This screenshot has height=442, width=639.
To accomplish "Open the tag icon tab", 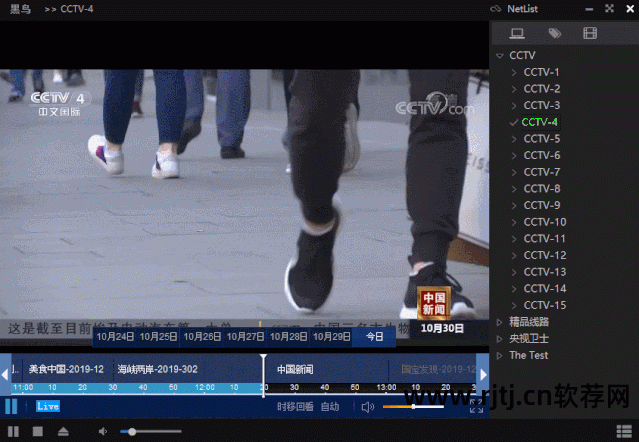I will click(x=554, y=33).
